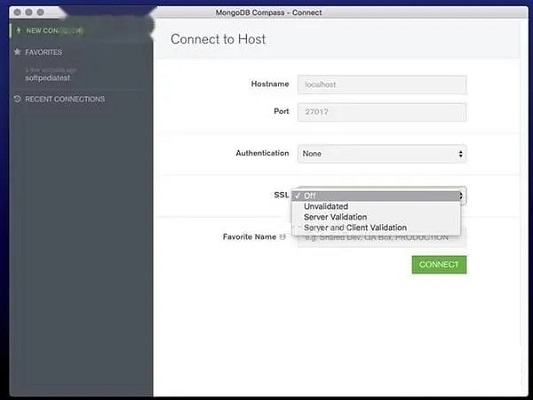The height and width of the screenshot is (400, 533).
Task: Click the yellow minimize window button
Action: click(29, 12)
